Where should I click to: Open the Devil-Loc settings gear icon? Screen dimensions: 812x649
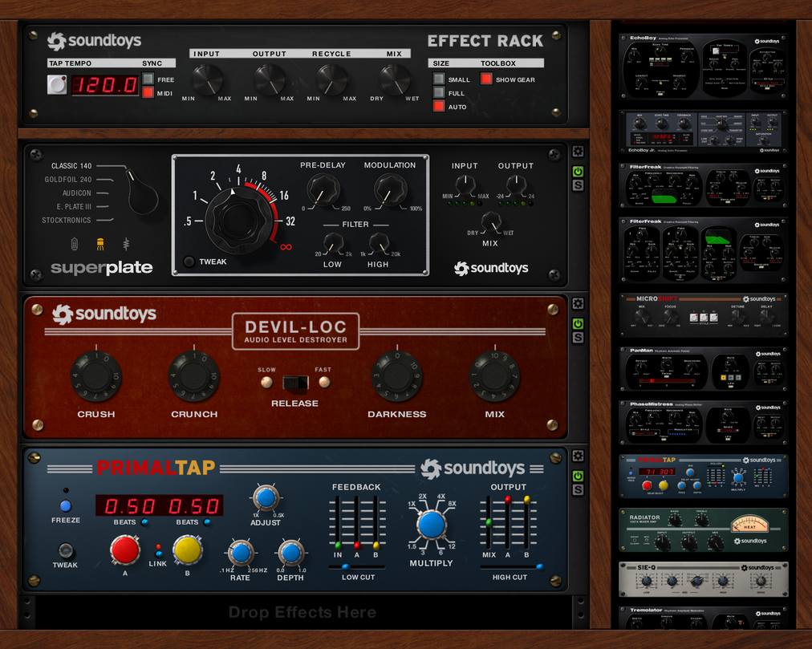[578, 303]
